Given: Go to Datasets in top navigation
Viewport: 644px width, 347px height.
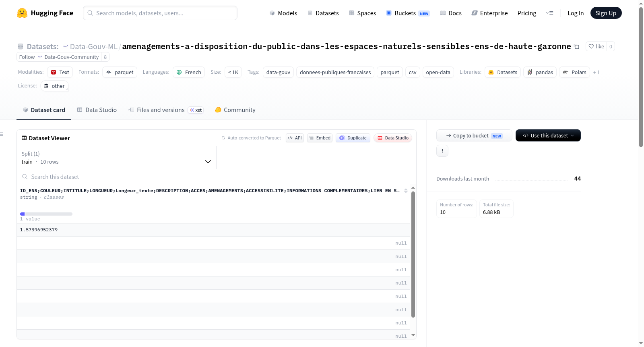Looking at the screenshot, I should [323, 13].
